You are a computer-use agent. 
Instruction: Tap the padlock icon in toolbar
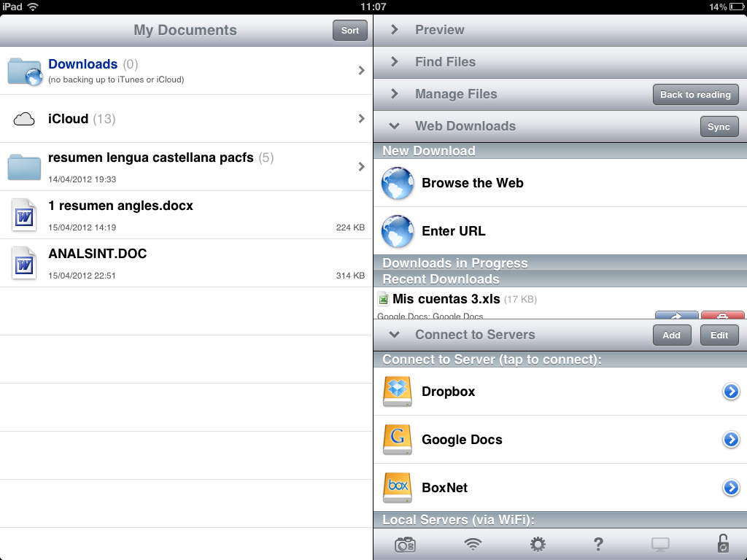[722, 544]
